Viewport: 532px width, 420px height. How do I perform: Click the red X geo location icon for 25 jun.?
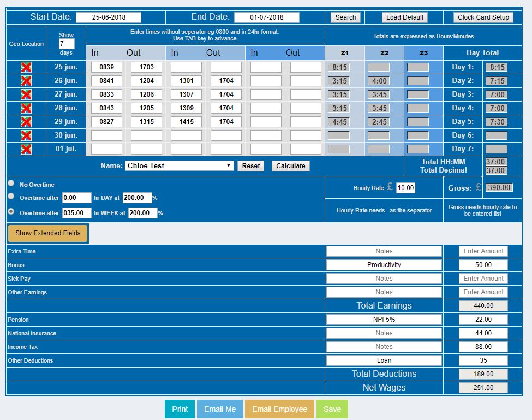(26, 67)
